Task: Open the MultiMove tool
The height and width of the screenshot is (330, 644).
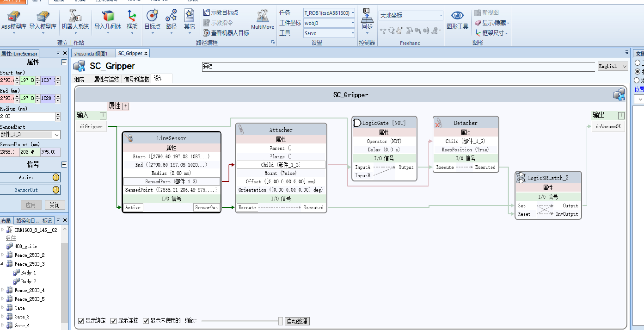Action: pos(263,19)
